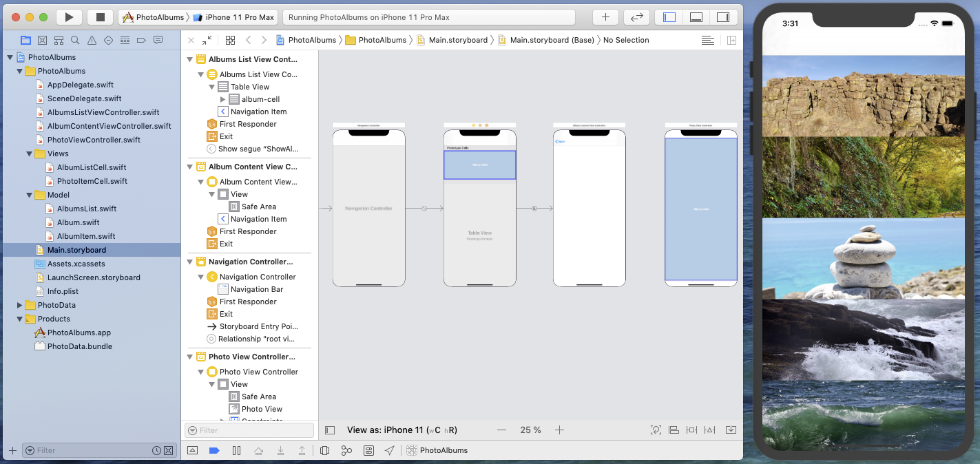Click View as: iPhone 11 device selector

pyautogui.click(x=402, y=430)
